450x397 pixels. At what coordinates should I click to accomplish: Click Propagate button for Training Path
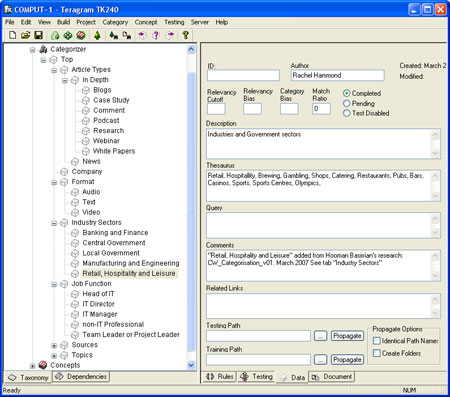347,360
